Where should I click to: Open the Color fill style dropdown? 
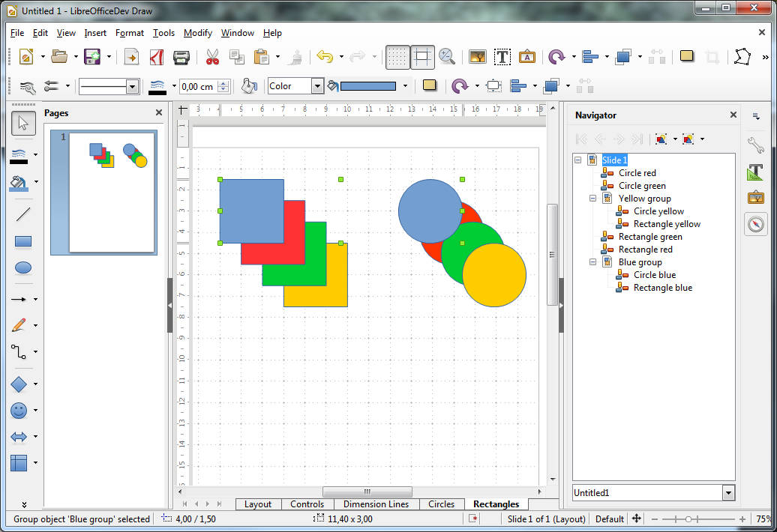tap(317, 86)
